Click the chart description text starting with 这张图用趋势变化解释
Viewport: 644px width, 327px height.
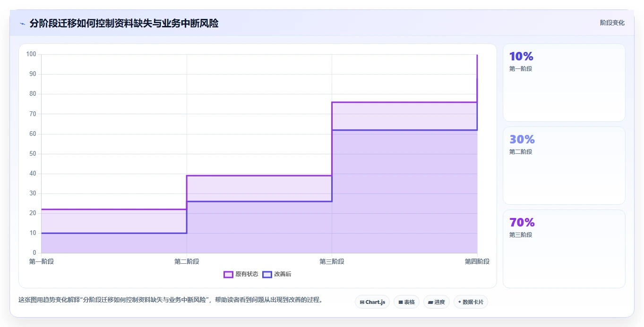170,300
